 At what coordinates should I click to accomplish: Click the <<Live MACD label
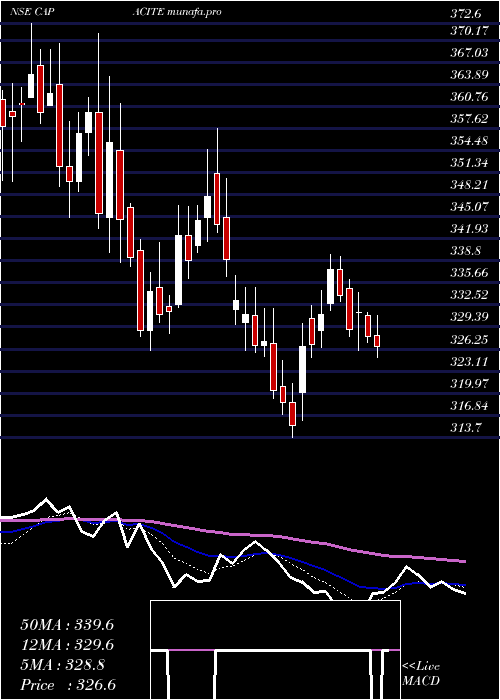pyautogui.click(x=421, y=674)
